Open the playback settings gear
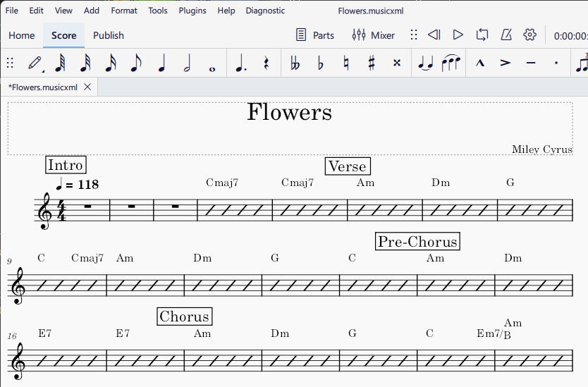The height and width of the screenshot is (387, 588). (530, 35)
